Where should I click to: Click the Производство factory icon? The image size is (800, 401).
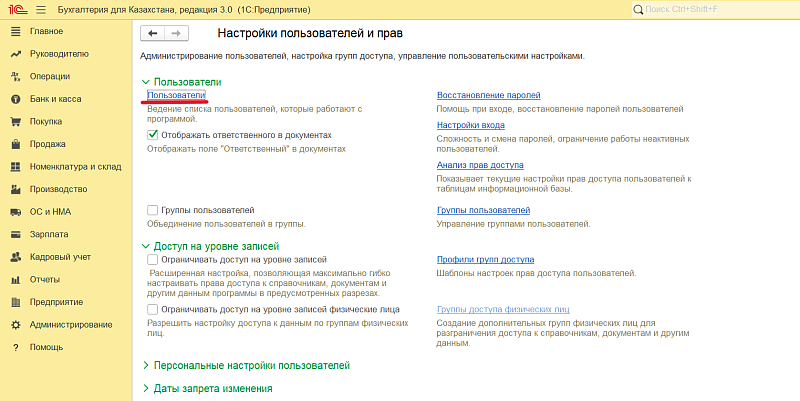click(15, 189)
